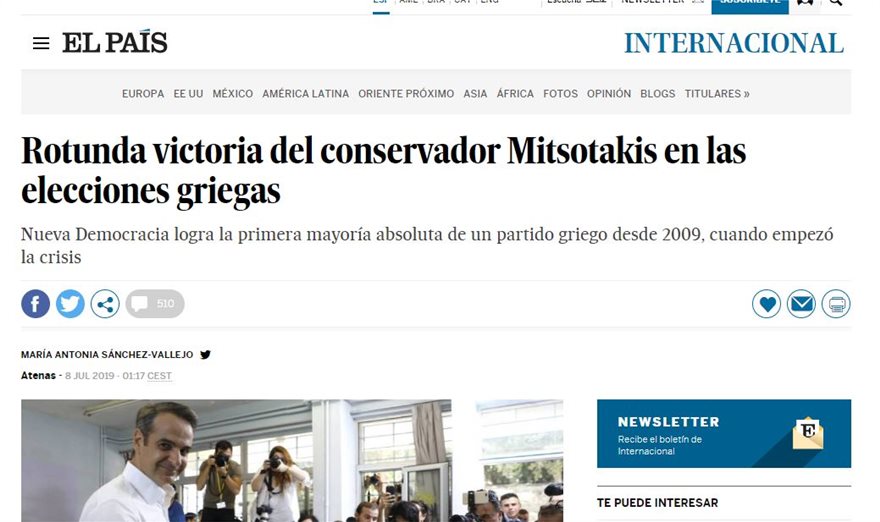The width and height of the screenshot is (880, 522).
Task: Share the article on Twitter
Action: point(70,304)
